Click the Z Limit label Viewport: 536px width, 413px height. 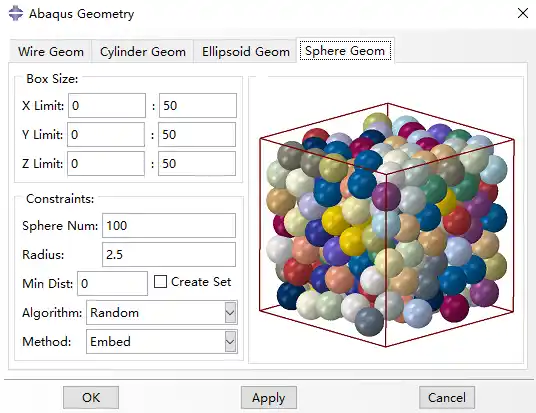click(42, 164)
